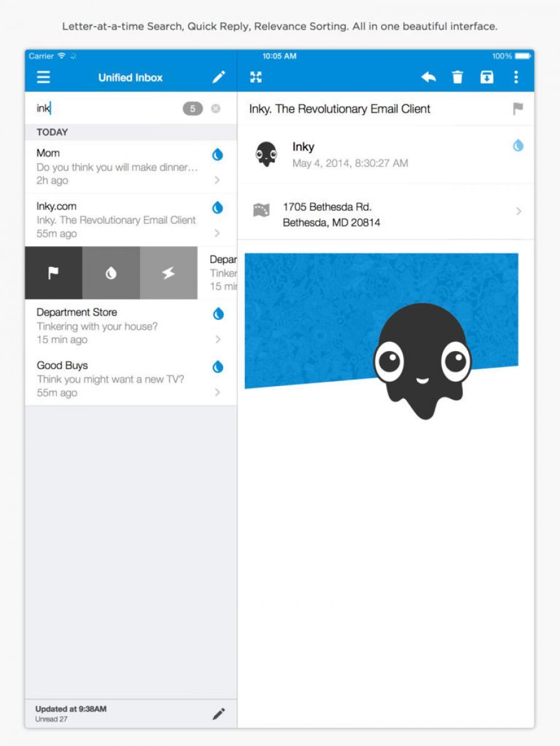Image resolution: width=560 pixels, height=746 pixels.
Task: Archive the open email
Action: [x=486, y=77]
